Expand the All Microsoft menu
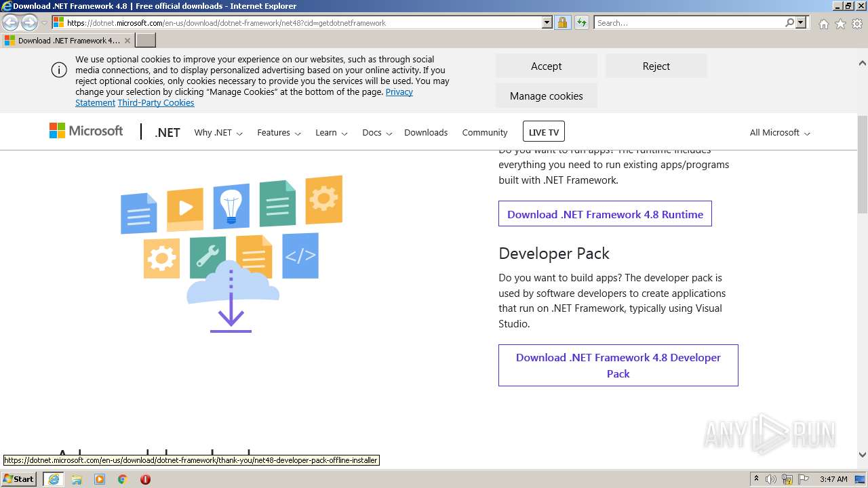868x488 pixels. coord(780,133)
